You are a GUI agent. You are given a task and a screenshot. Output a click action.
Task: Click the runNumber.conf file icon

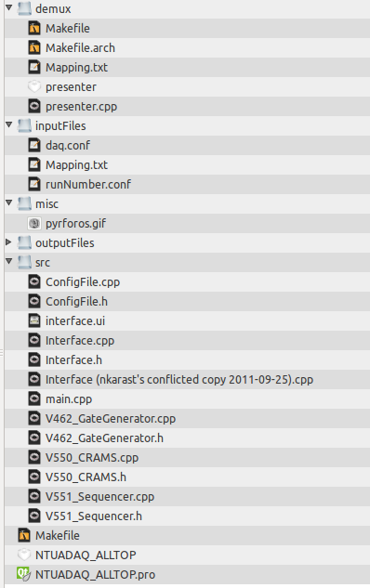coord(34,184)
